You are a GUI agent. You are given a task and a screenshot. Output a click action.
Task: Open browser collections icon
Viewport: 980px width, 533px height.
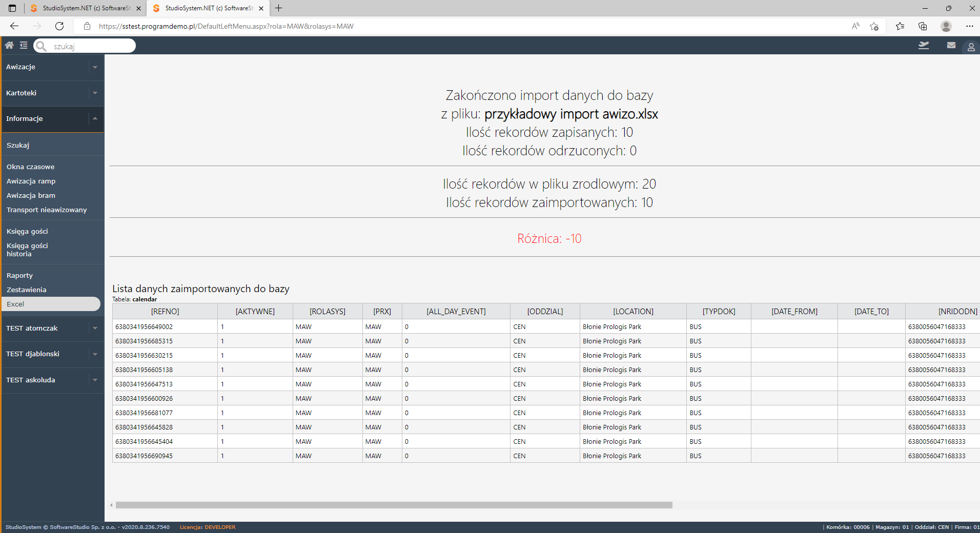[923, 26]
